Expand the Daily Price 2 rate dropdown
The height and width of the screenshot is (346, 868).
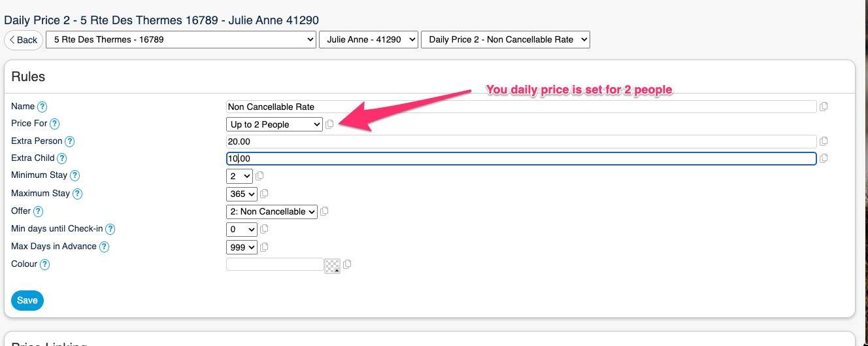[x=505, y=40]
